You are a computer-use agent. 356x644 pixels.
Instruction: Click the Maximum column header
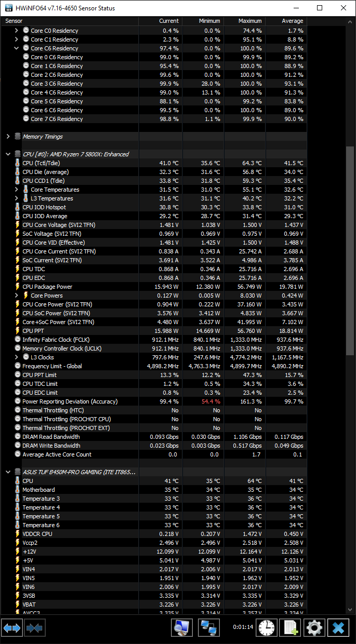pos(244,21)
